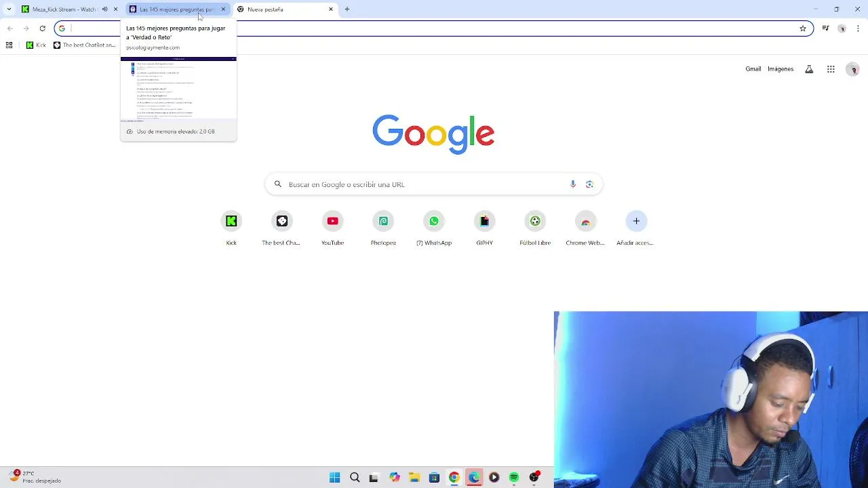Open the Google account avatar
Image resolution: width=868 pixels, height=488 pixels.
pos(853,69)
